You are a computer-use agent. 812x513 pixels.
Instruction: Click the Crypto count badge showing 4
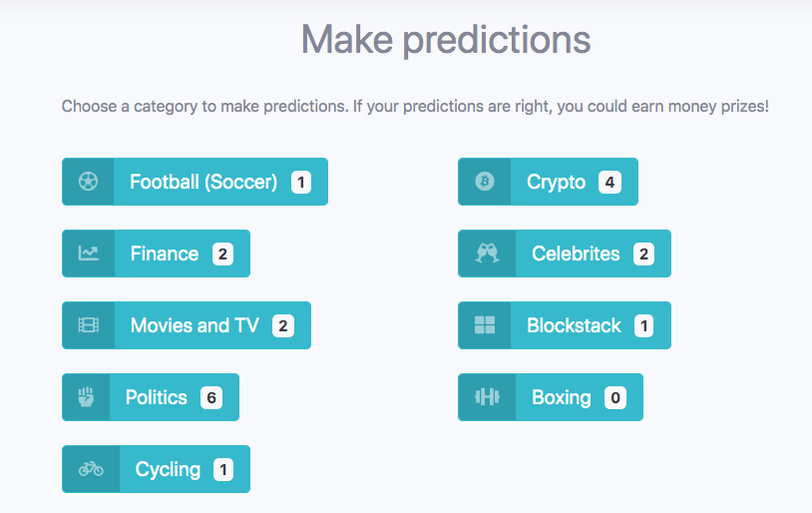click(609, 182)
